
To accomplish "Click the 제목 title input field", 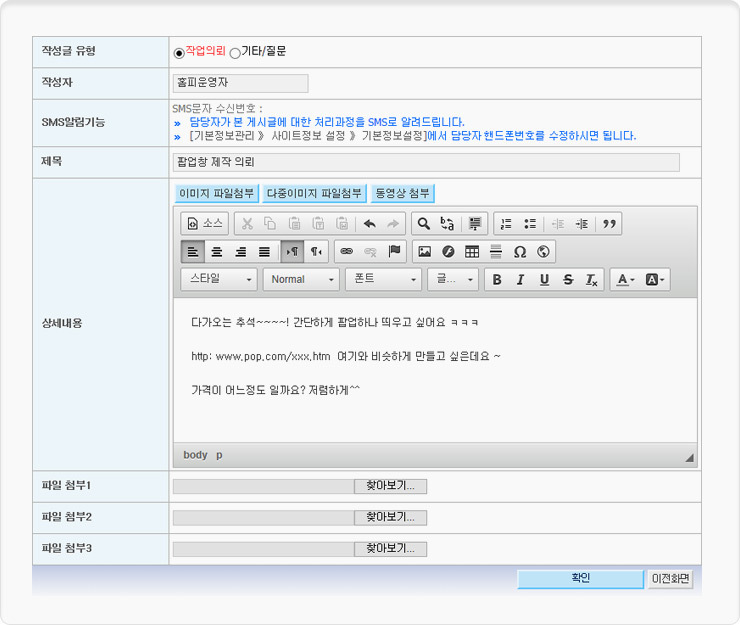I will (426, 162).
